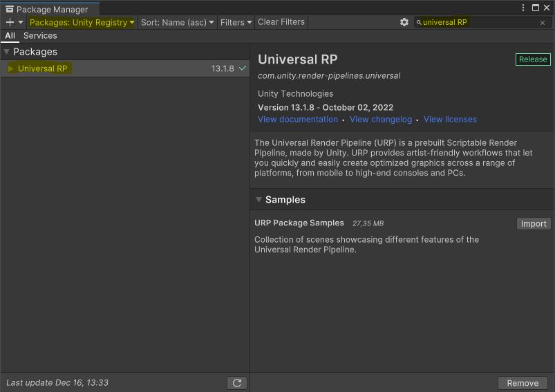
Task: Open the View changelog link
Action: tap(381, 120)
